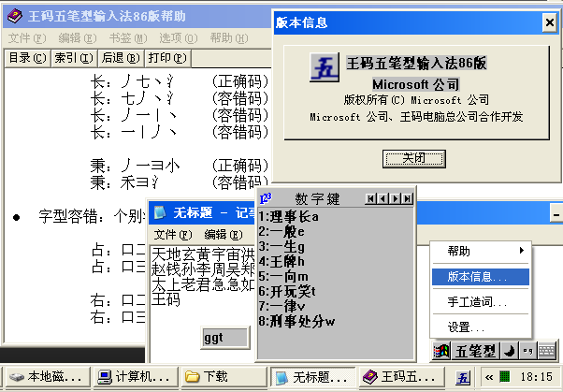Select 设置... in context menu
563x392 pixels.
(x=481, y=327)
